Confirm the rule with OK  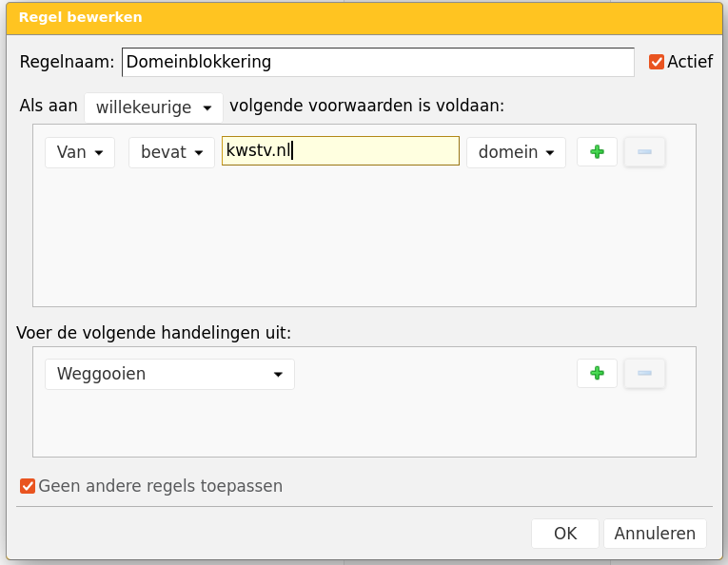tap(565, 534)
